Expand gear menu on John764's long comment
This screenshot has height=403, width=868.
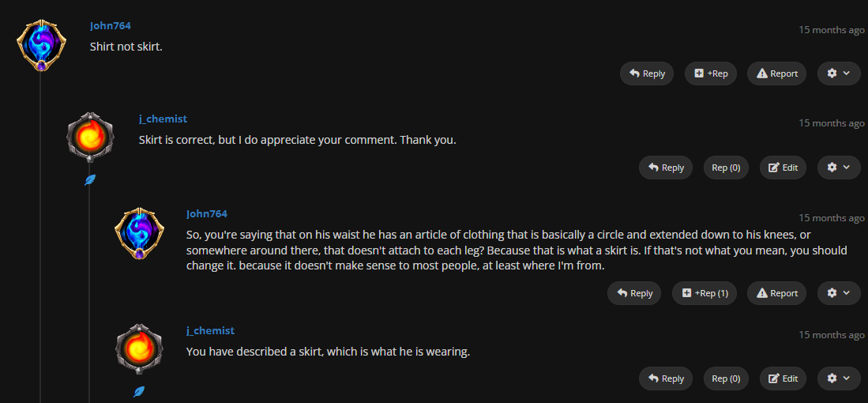(838, 293)
